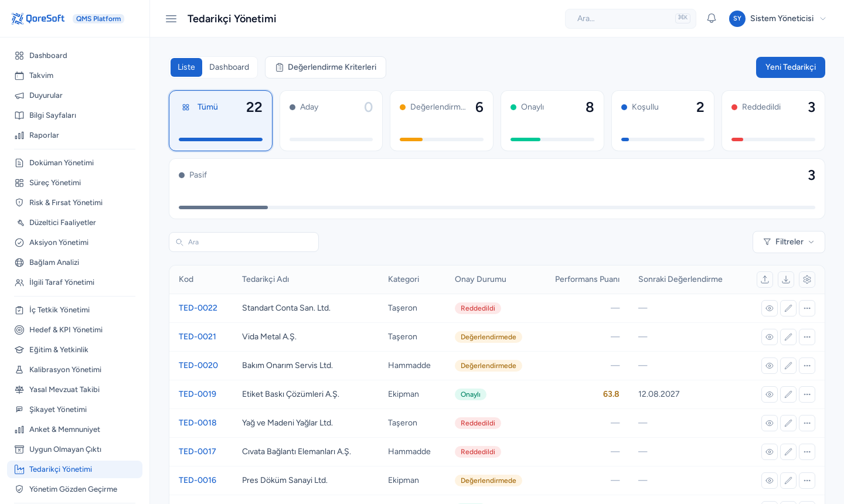Open the TED-0022 supplier link
This screenshot has width=844, height=504.
[198, 308]
